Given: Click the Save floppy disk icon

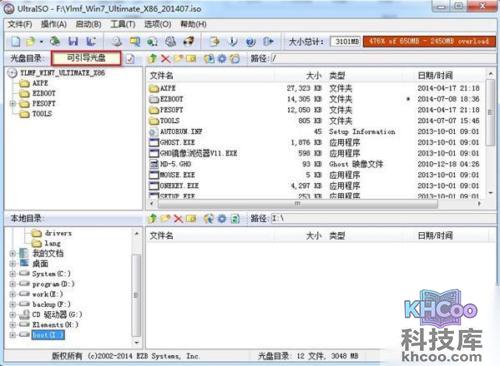Looking at the screenshot, I should tap(73, 42).
